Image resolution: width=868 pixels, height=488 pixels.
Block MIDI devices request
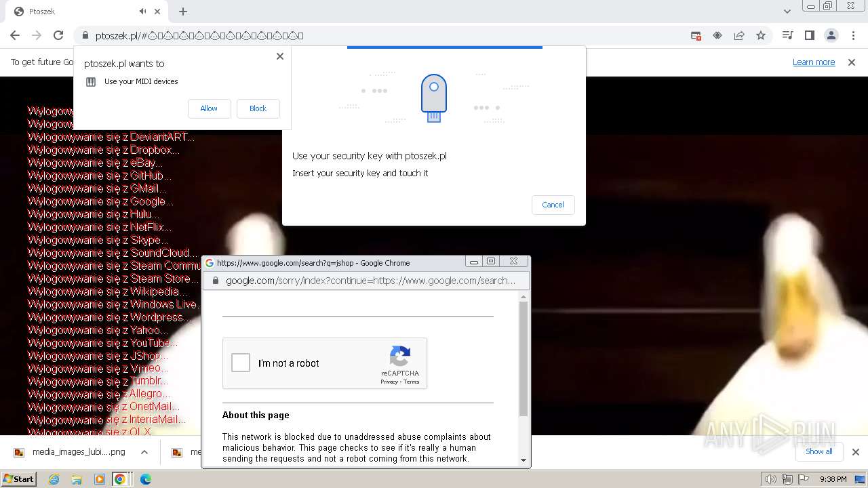click(258, 108)
